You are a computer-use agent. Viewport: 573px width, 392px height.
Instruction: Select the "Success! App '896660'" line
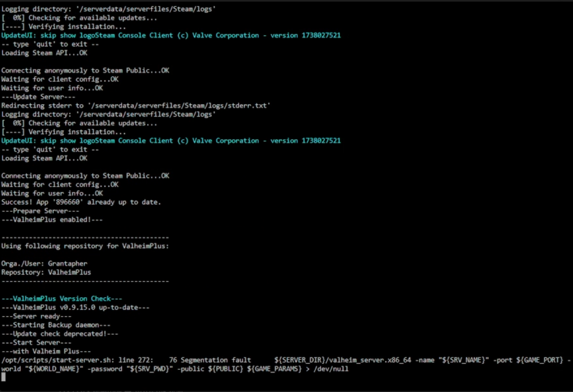pos(81,202)
